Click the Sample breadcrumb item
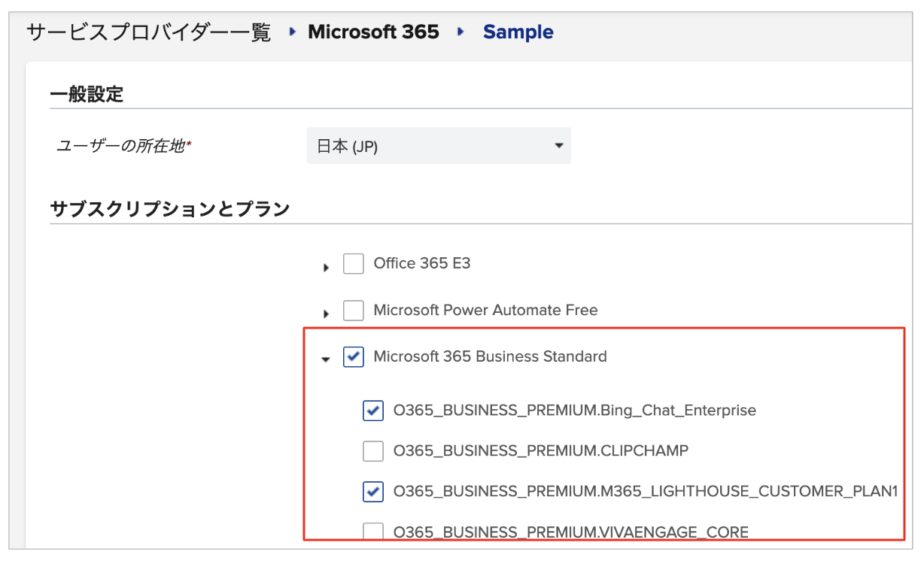The image size is (924, 561). pyautogui.click(x=518, y=32)
